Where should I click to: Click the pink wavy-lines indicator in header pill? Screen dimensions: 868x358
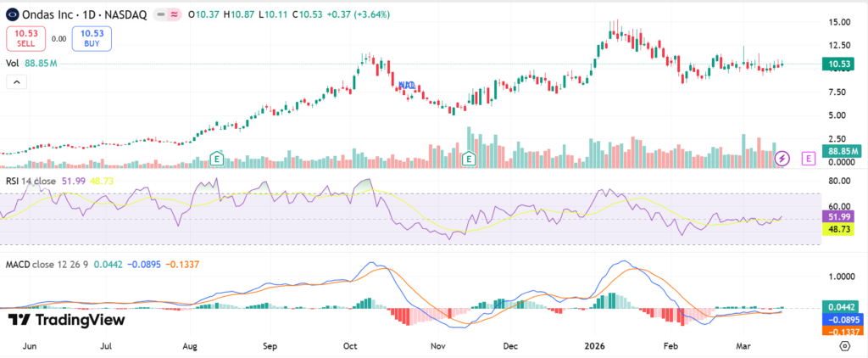[x=175, y=15]
